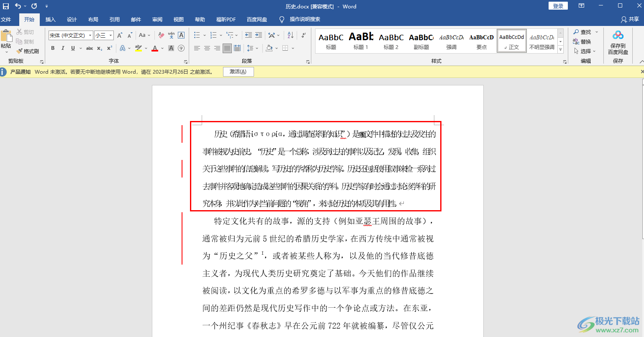Open the 文件 menu
This screenshot has height=337, width=644.
[x=6, y=20]
